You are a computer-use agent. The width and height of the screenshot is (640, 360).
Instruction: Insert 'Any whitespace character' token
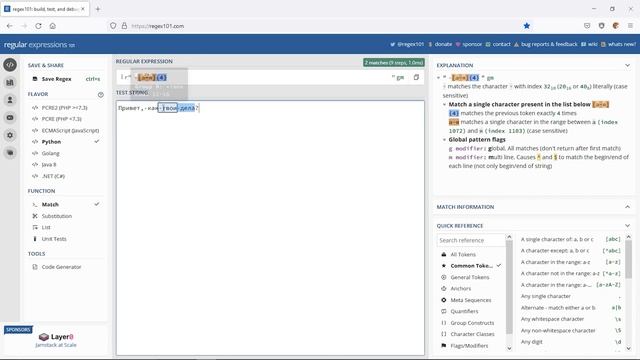571,319
